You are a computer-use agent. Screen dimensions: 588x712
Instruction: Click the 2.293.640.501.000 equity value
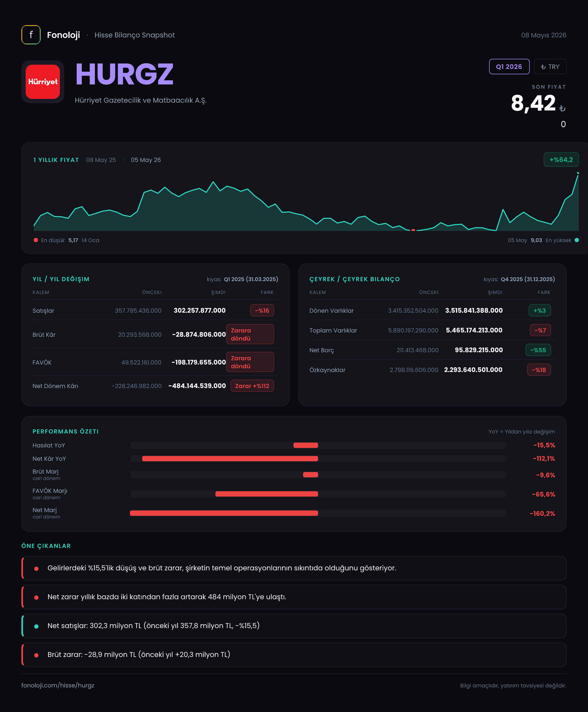tap(473, 370)
